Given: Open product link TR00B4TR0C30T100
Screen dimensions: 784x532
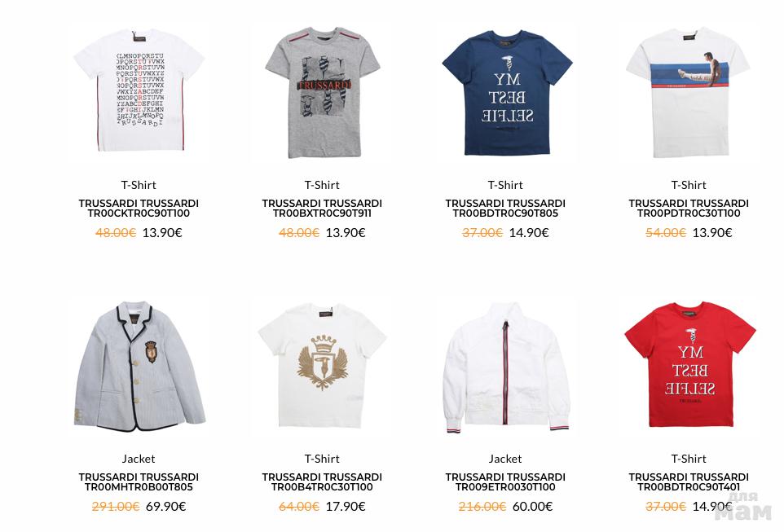Looking at the screenshot, I should (x=322, y=487).
